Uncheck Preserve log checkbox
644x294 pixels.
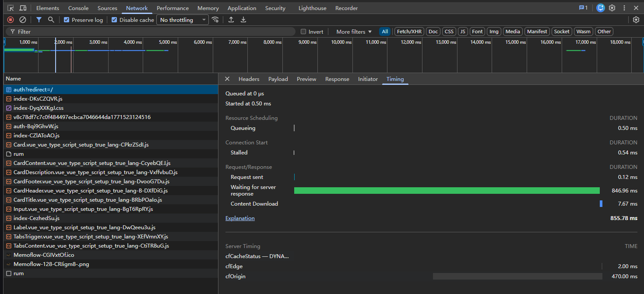point(67,20)
